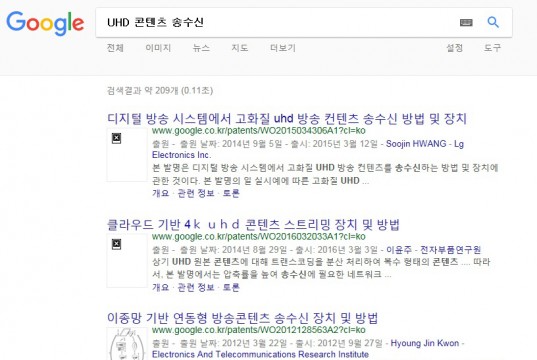Open the 도구 search tools
The width and height of the screenshot is (537, 360).
click(492, 48)
